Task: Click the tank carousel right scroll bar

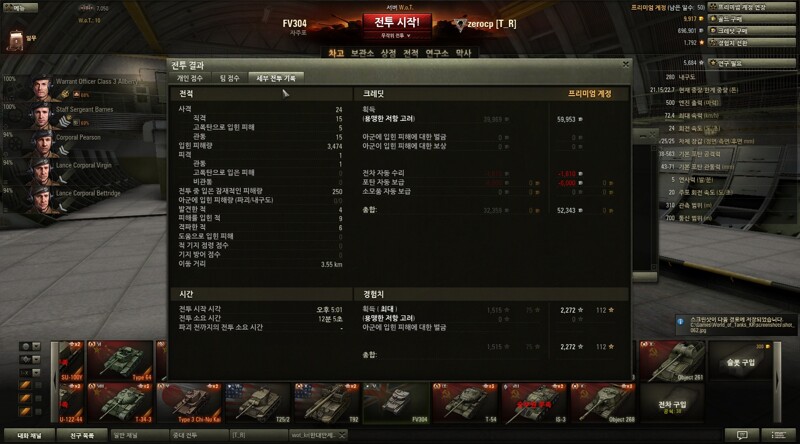Action: [x=777, y=382]
